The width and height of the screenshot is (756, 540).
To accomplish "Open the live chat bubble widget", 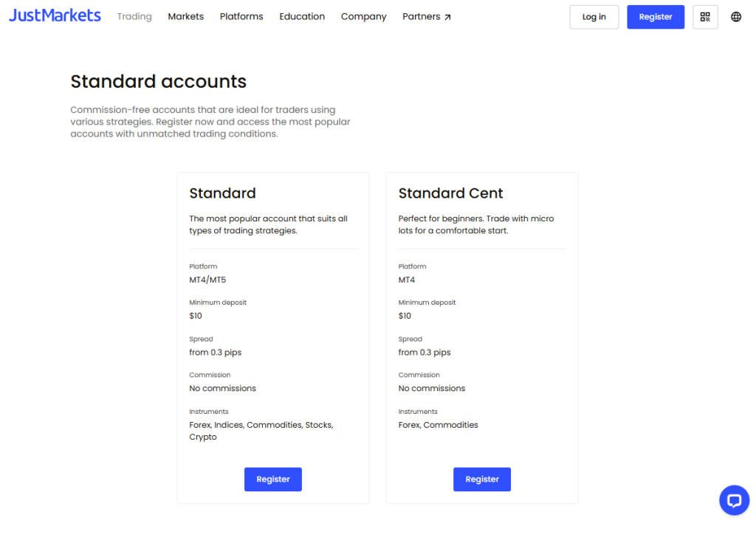I will [x=734, y=500].
